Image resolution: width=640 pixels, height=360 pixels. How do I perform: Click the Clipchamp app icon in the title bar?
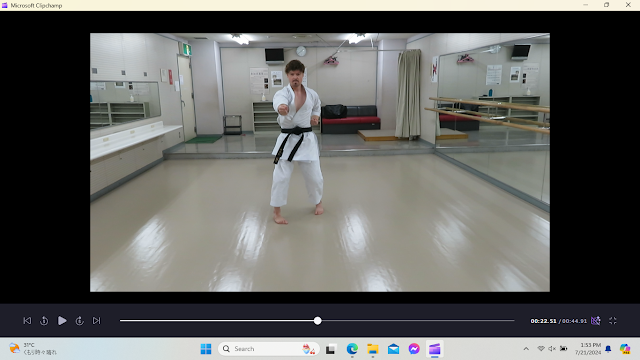click(x=4, y=5)
